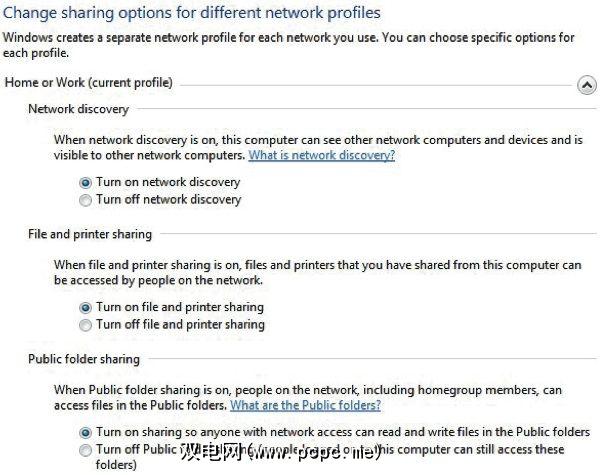Open What are the Public folders link

tap(305, 406)
